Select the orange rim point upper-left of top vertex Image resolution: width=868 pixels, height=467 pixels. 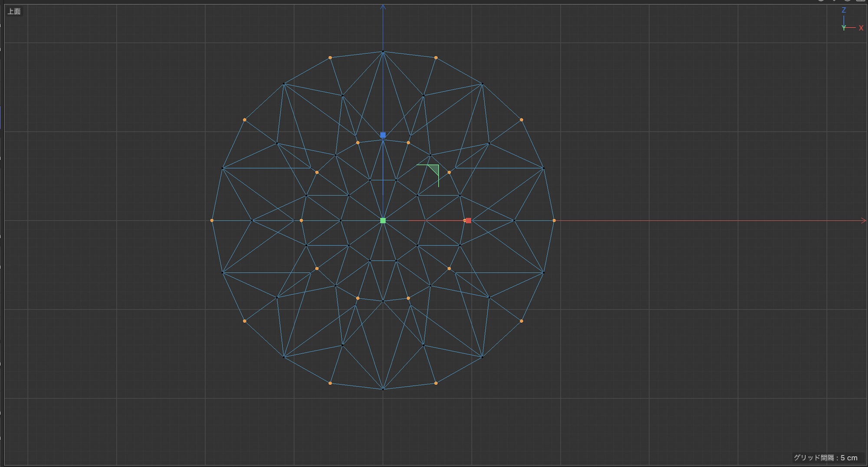330,58
